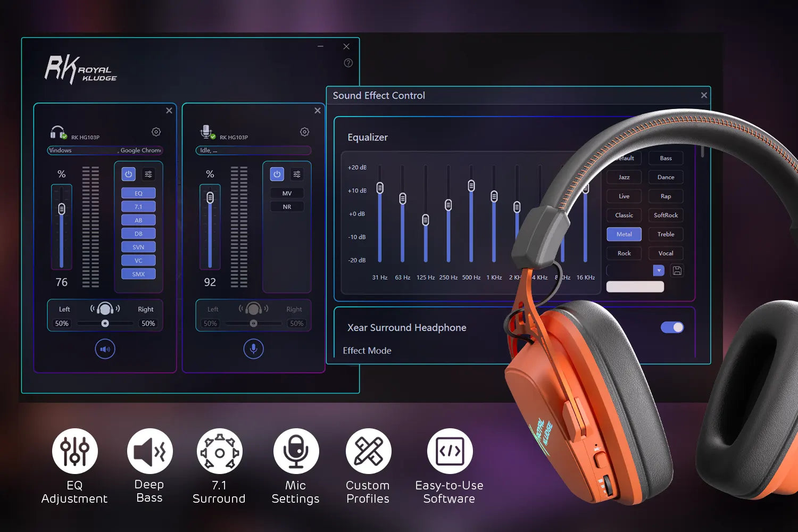Image resolution: width=798 pixels, height=532 pixels.
Task: Click the headphone volume slider handle at 76
Action: point(62,209)
